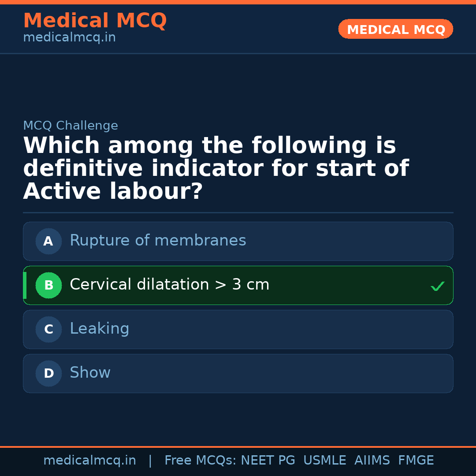Click the green checkmark beside correct answer
The height and width of the screenshot is (476, 476).
(x=438, y=286)
